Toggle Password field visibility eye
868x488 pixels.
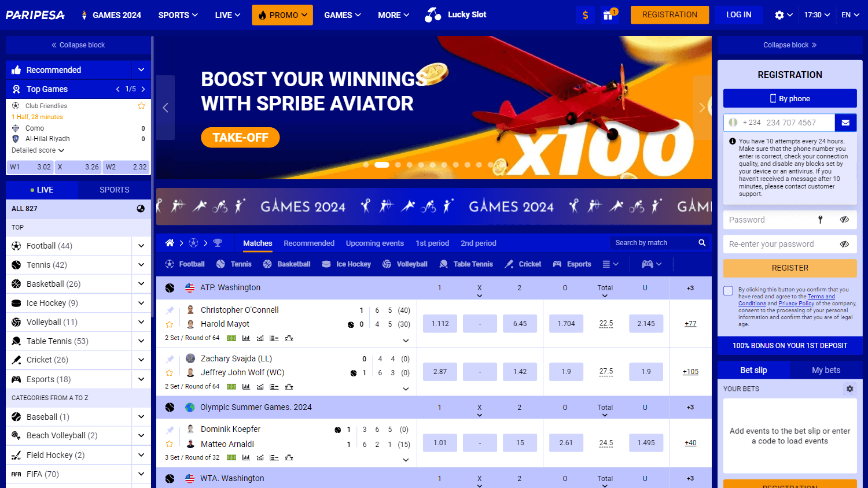click(x=844, y=220)
